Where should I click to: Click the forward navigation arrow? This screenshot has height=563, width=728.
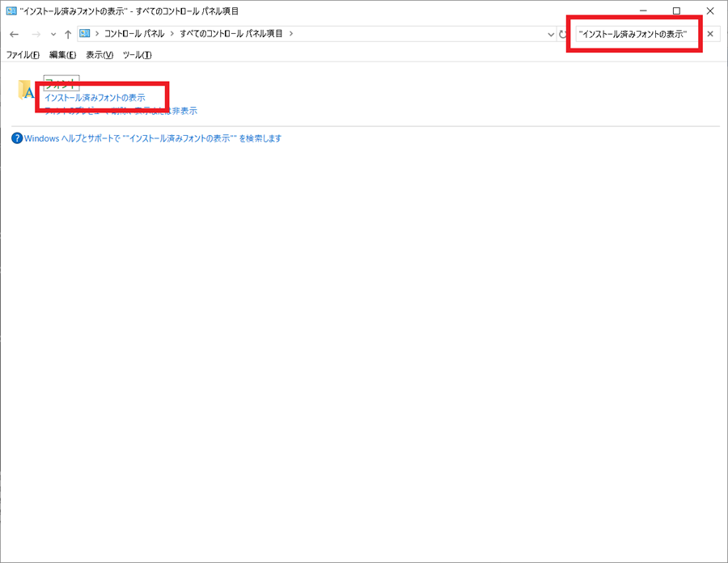[36, 34]
